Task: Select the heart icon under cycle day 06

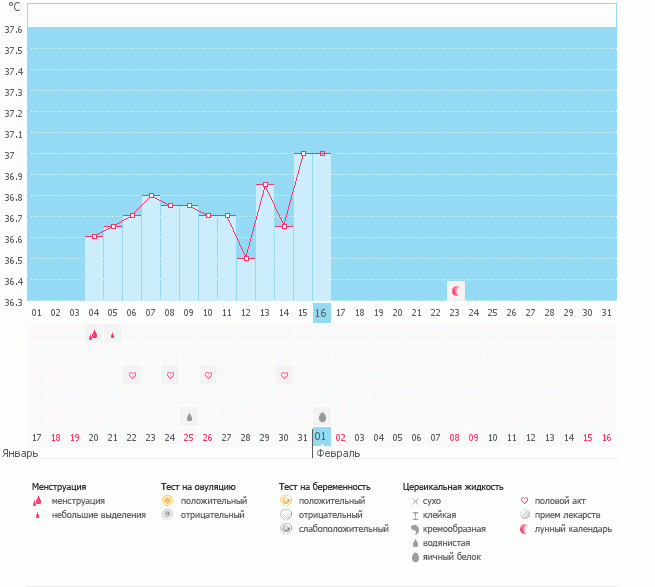Action: pos(132,375)
